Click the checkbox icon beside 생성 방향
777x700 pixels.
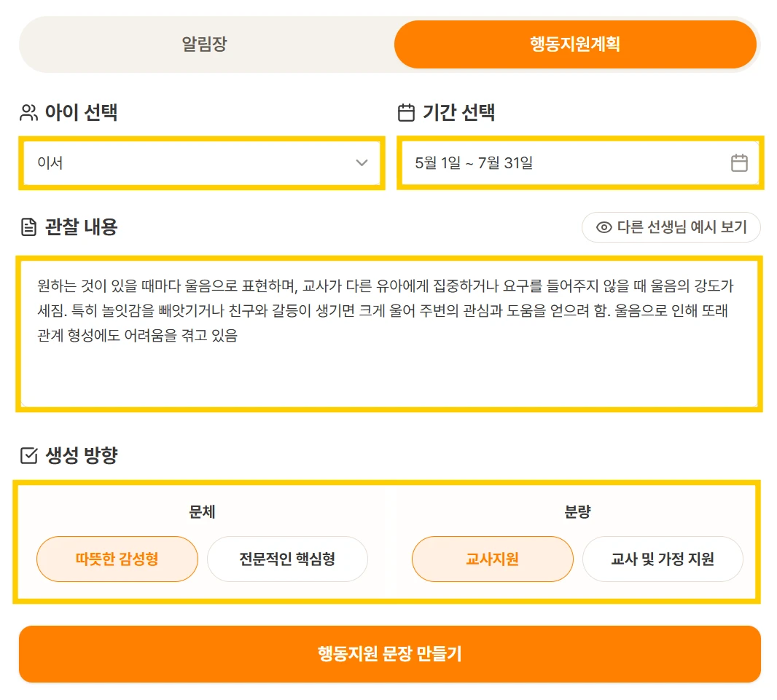[28, 455]
